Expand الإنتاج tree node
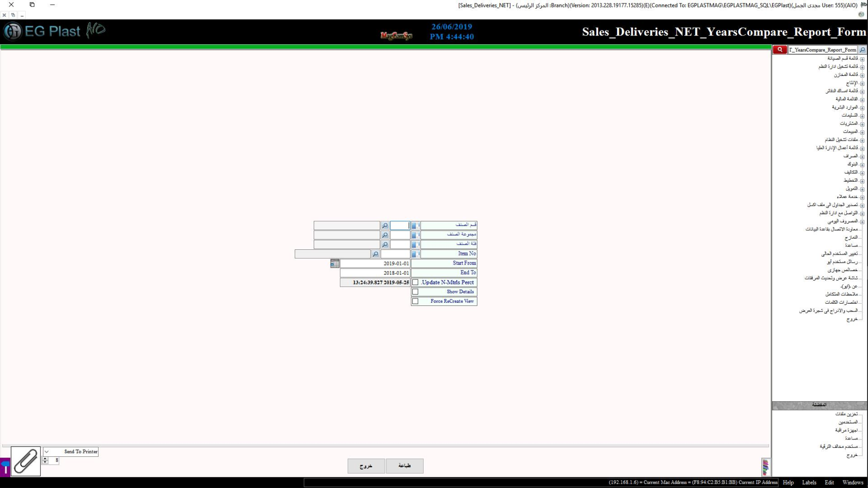 pos(862,84)
